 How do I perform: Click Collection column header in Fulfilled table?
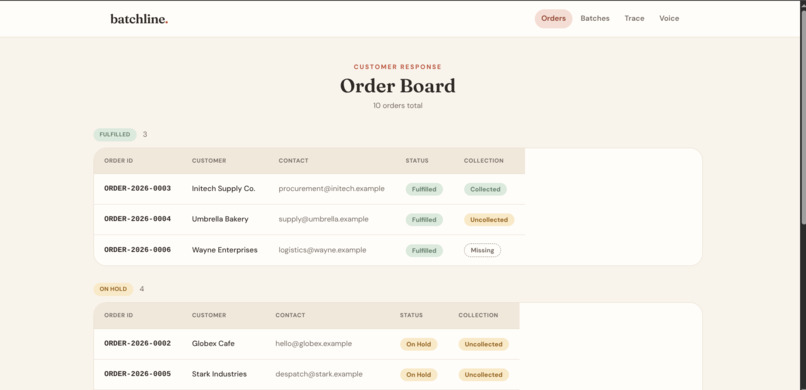(x=484, y=161)
